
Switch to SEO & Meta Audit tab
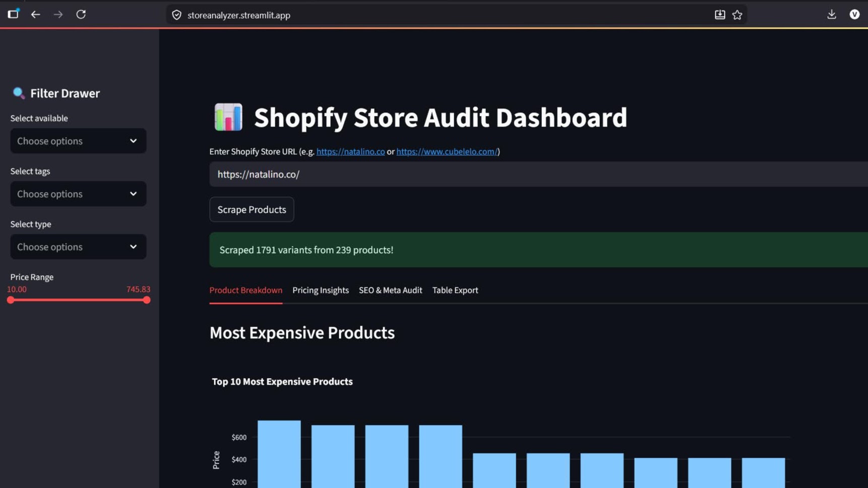(x=390, y=290)
